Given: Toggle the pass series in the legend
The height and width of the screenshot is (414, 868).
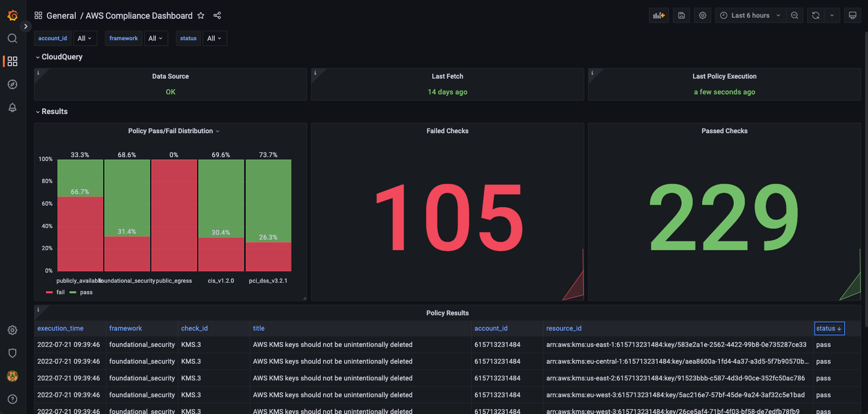Looking at the screenshot, I should click(86, 292).
